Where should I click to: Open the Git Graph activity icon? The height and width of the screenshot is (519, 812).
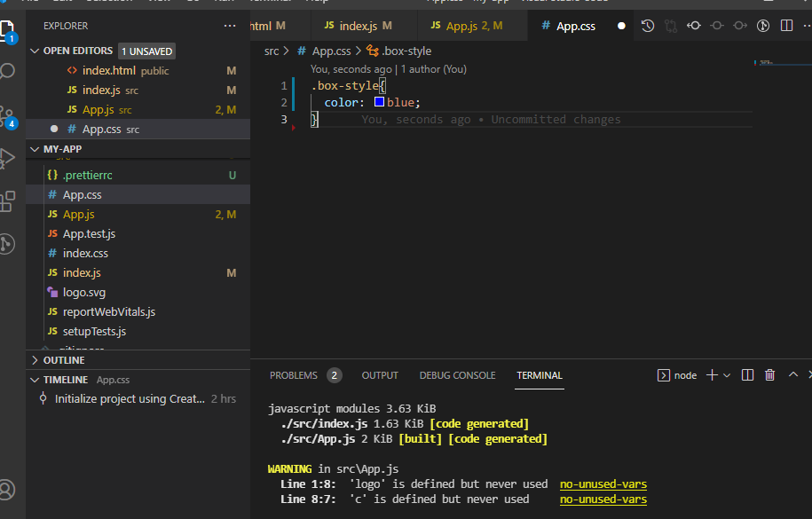7,244
